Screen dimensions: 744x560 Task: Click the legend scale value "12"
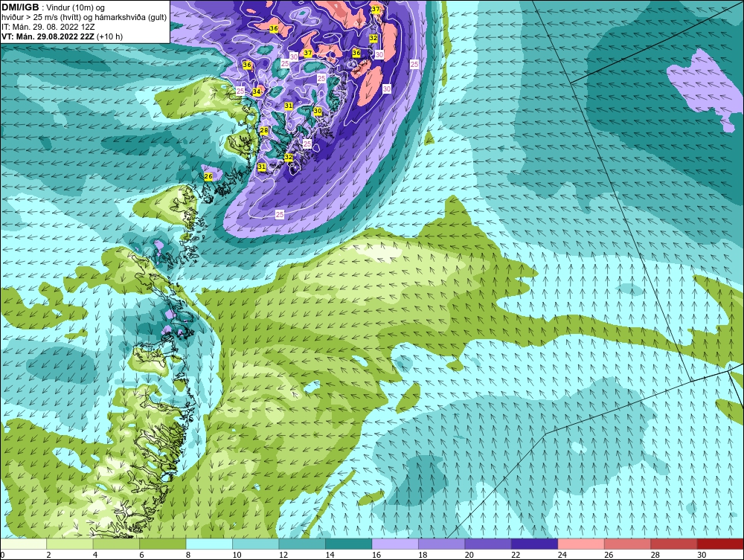[x=283, y=555]
